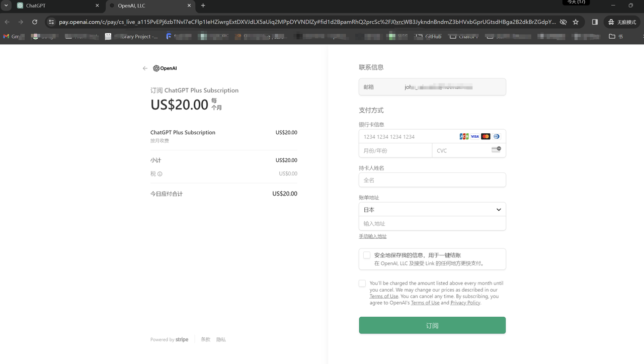This screenshot has width=644, height=364.
Task: Click the incognito mode indicator 无痕模式
Action: (x=622, y=22)
